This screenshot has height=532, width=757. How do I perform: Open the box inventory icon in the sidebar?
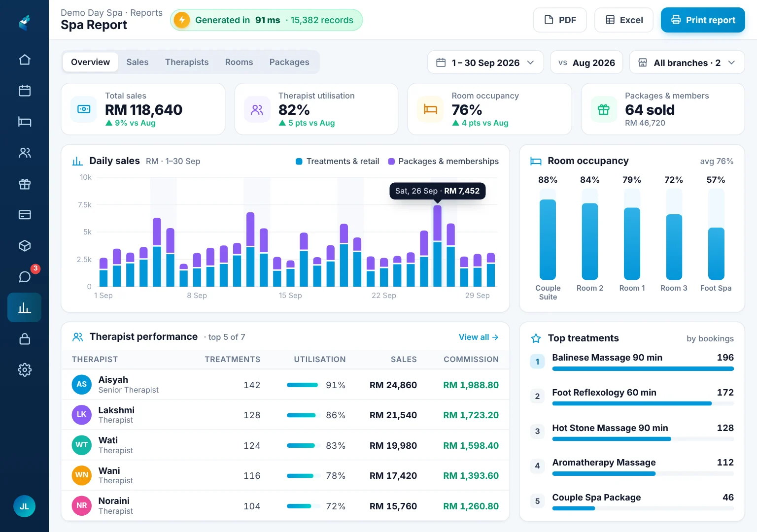point(25,246)
